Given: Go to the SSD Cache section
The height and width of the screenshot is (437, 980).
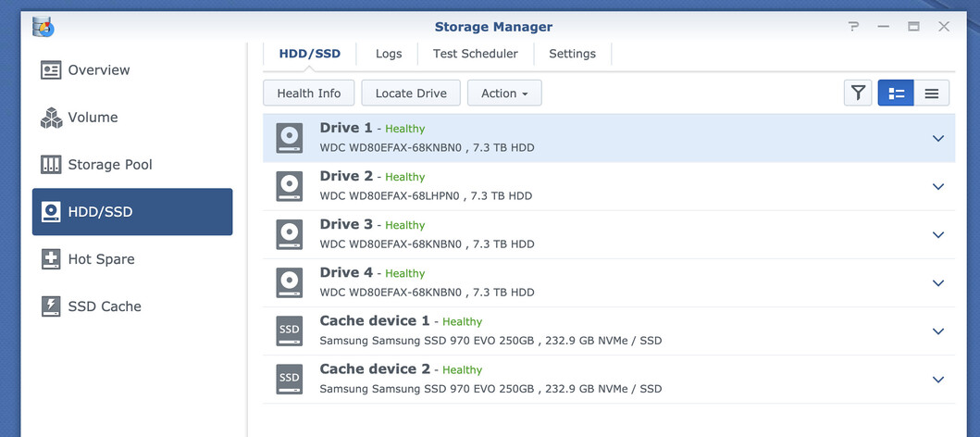Looking at the screenshot, I should point(104,306).
